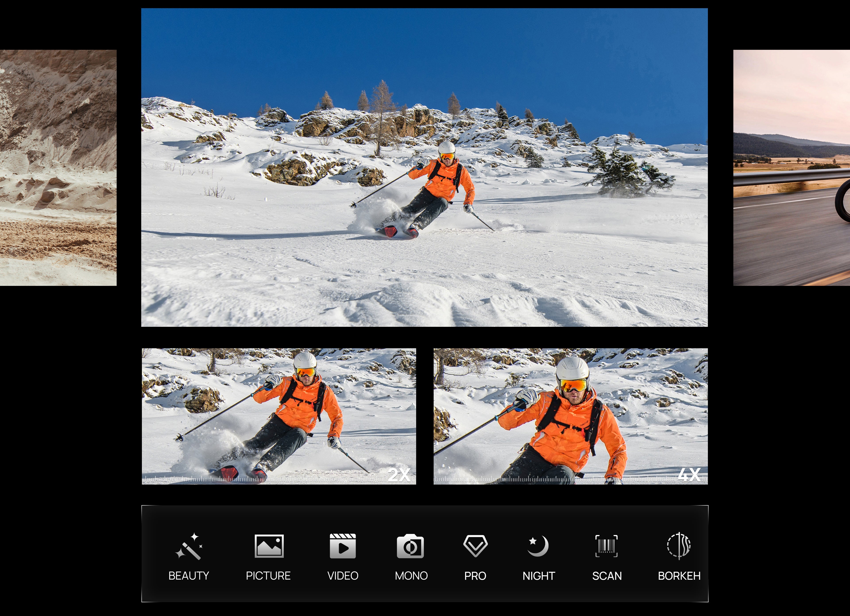Select the Scan barcode icon

pyautogui.click(x=606, y=546)
